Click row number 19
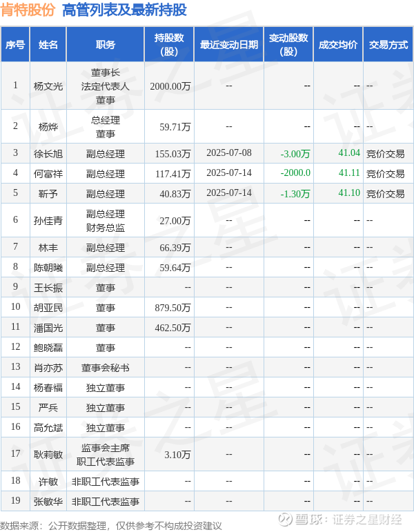The width and height of the screenshot is (414, 532). [x=16, y=501]
